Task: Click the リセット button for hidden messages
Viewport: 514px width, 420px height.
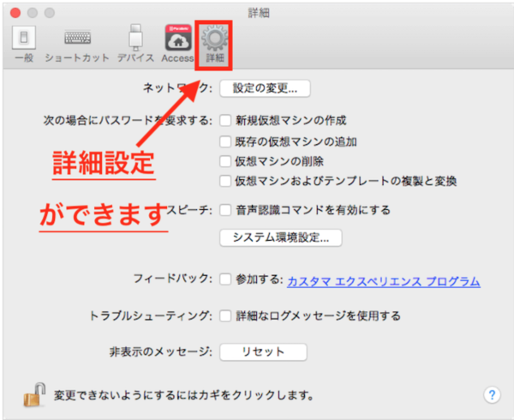Action: point(263,352)
